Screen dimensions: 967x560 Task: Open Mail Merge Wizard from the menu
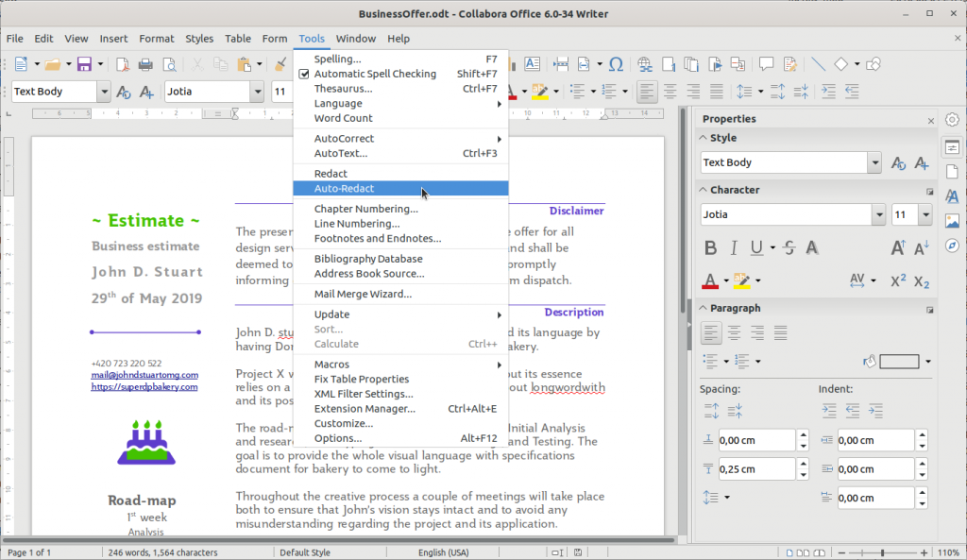tap(400, 295)
